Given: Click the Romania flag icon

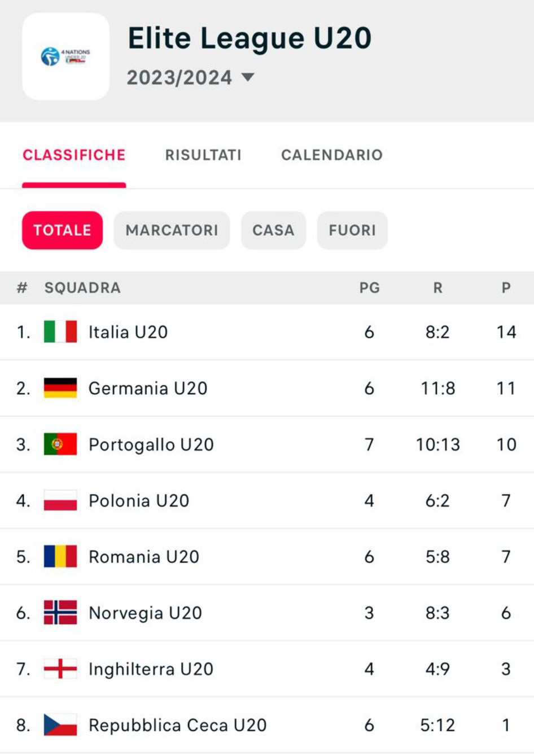Looking at the screenshot, I should (60, 556).
